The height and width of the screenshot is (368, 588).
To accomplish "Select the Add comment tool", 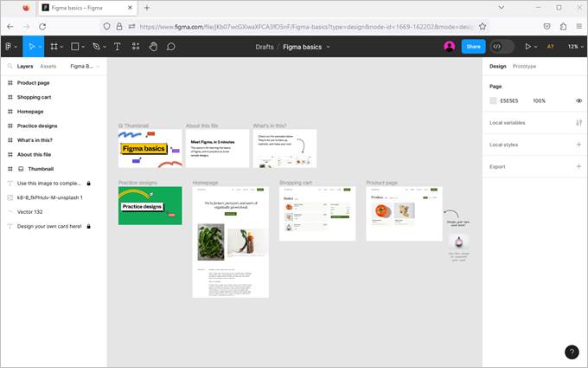I will coord(171,47).
